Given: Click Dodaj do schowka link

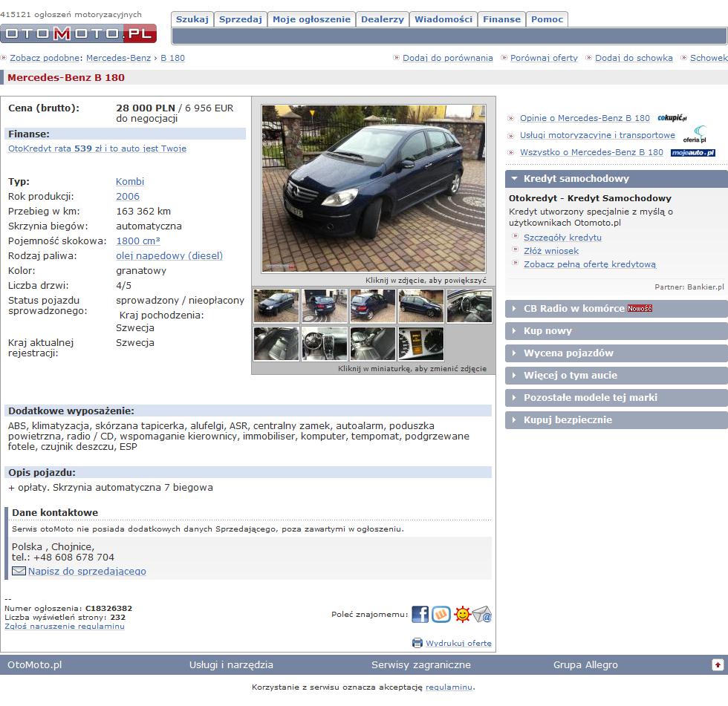Looking at the screenshot, I should (x=634, y=58).
